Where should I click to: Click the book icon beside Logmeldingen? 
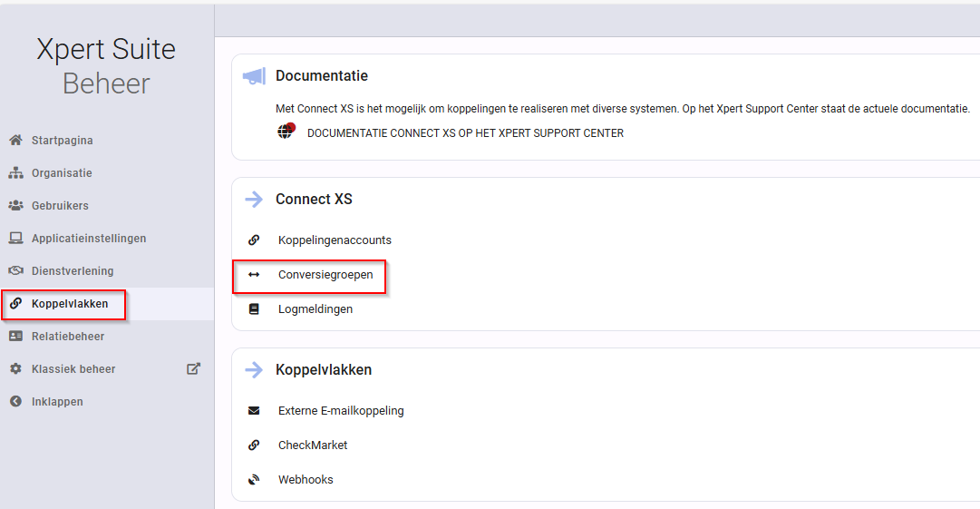[254, 308]
